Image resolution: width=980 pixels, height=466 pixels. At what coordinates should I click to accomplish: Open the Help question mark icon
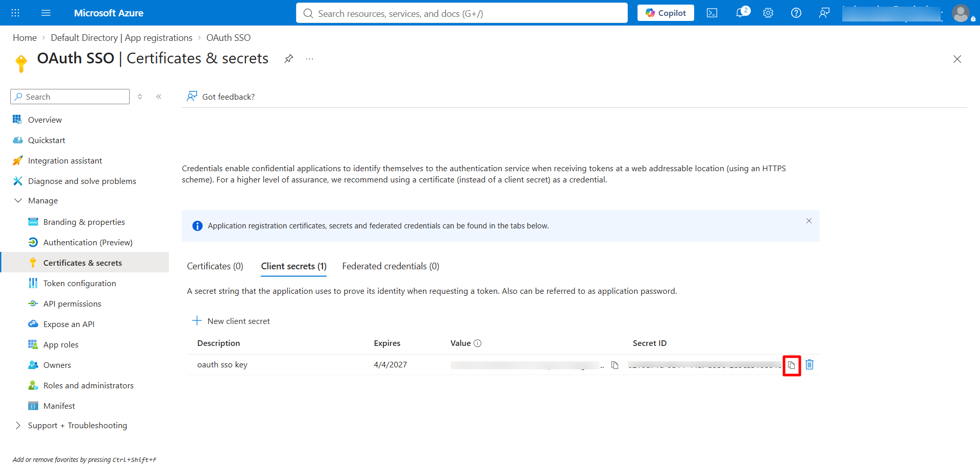pos(796,13)
